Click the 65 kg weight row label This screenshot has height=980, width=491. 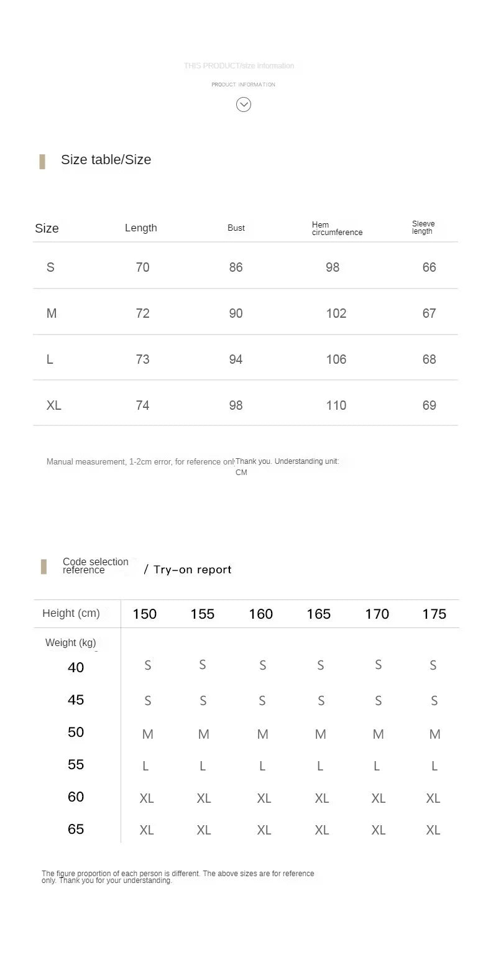76,830
